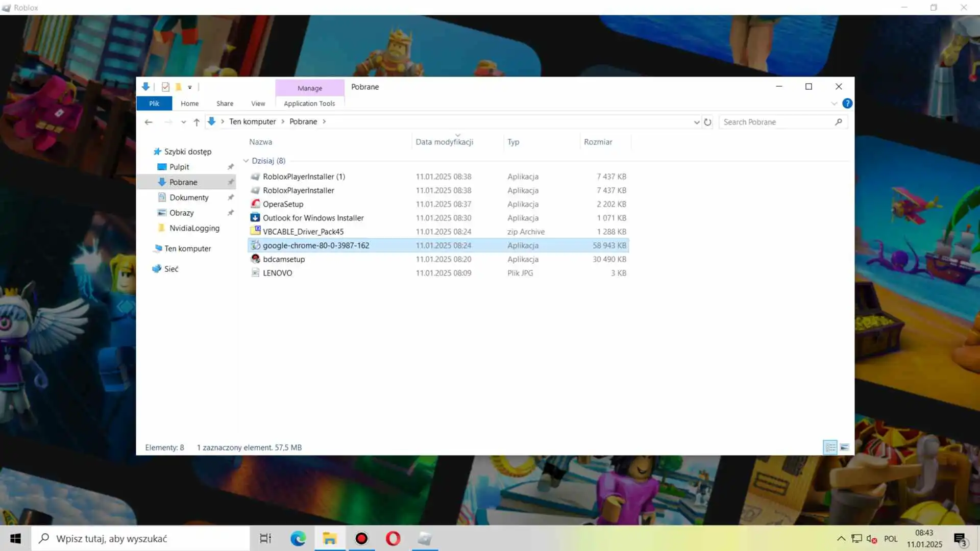Click the up-directory arrow button
This screenshot has width=980, height=551.
click(197, 122)
